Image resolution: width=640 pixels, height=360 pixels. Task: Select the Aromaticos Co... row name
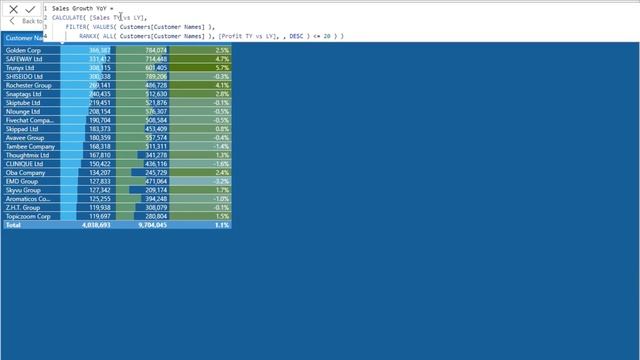[28, 199]
